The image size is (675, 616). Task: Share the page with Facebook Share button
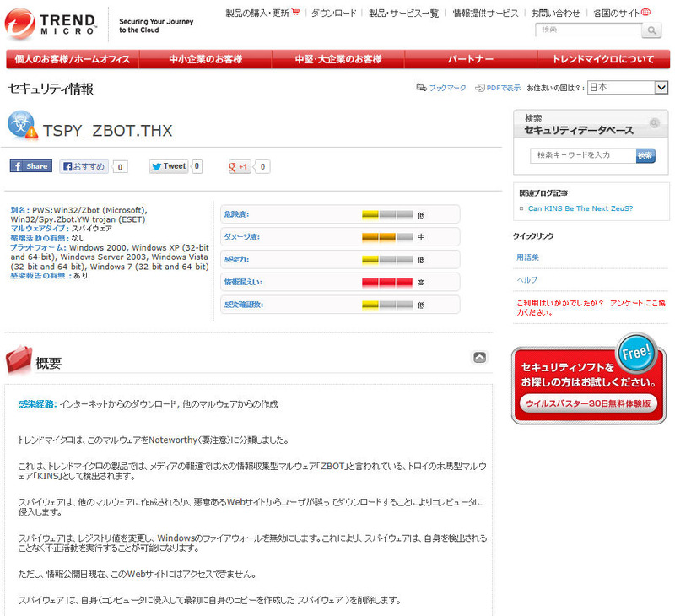(31, 166)
